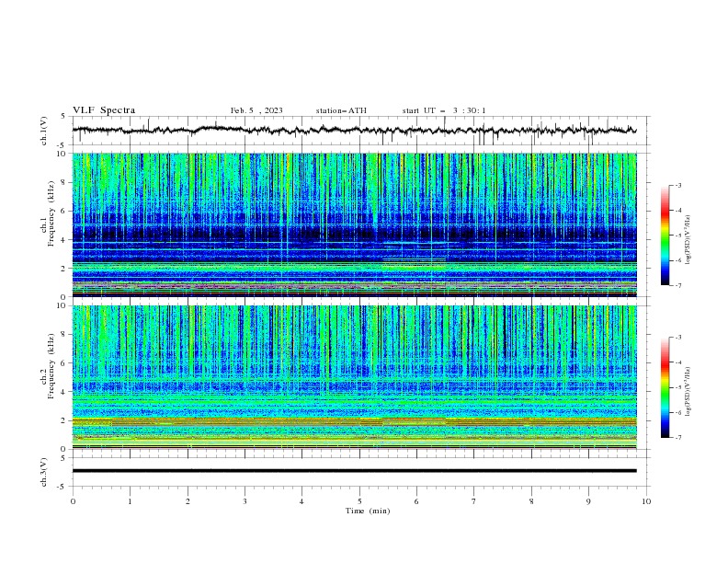Viewport: 728px width, 563px height.
Task: Click the ch.1 black waveform trace
Action: [354, 131]
